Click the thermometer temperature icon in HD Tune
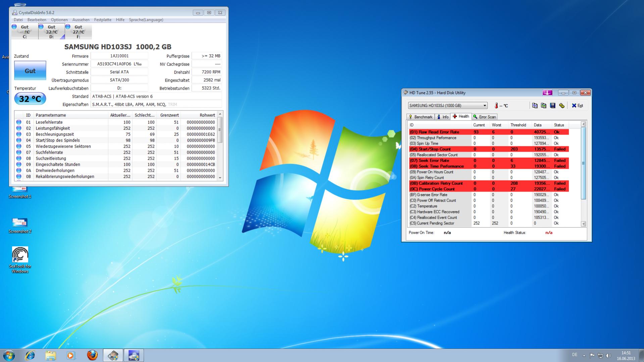The height and width of the screenshot is (362, 644). click(496, 106)
